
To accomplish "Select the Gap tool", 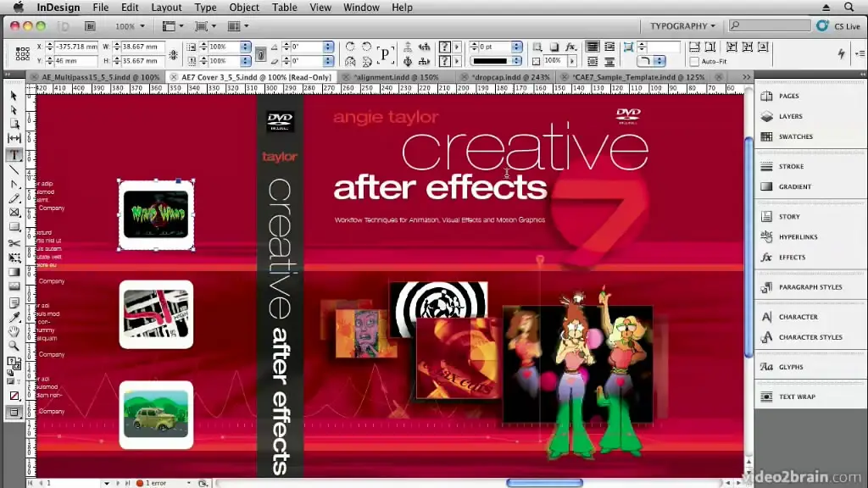I will (14, 138).
